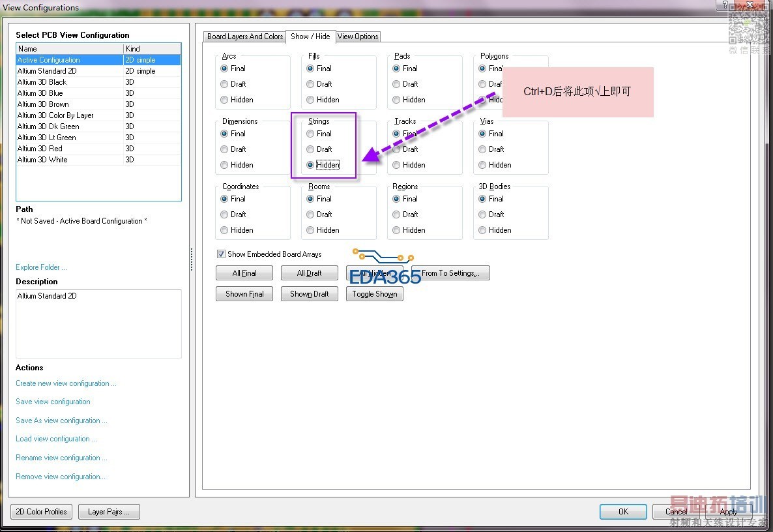Click Save As view configuration link

coord(61,421)
